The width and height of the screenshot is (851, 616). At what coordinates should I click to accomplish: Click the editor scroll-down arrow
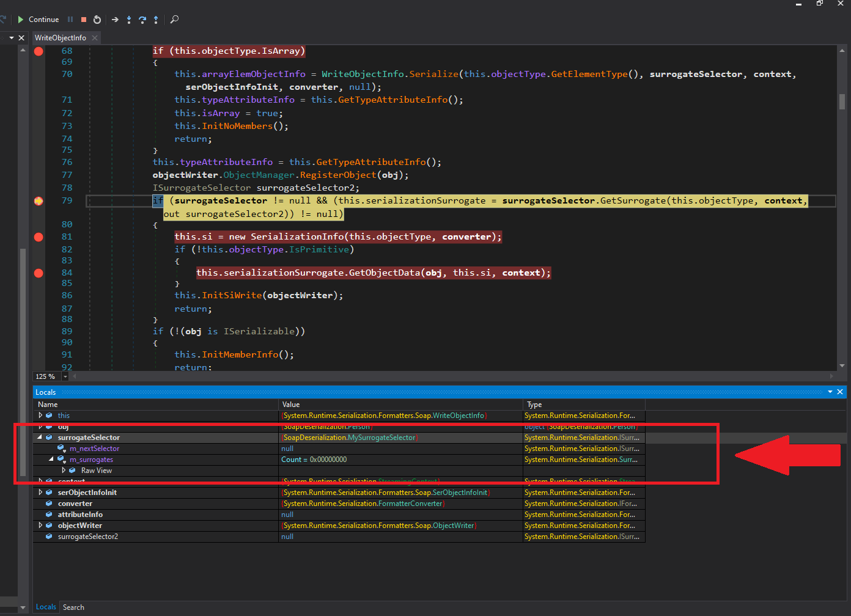tap(842, 365)
